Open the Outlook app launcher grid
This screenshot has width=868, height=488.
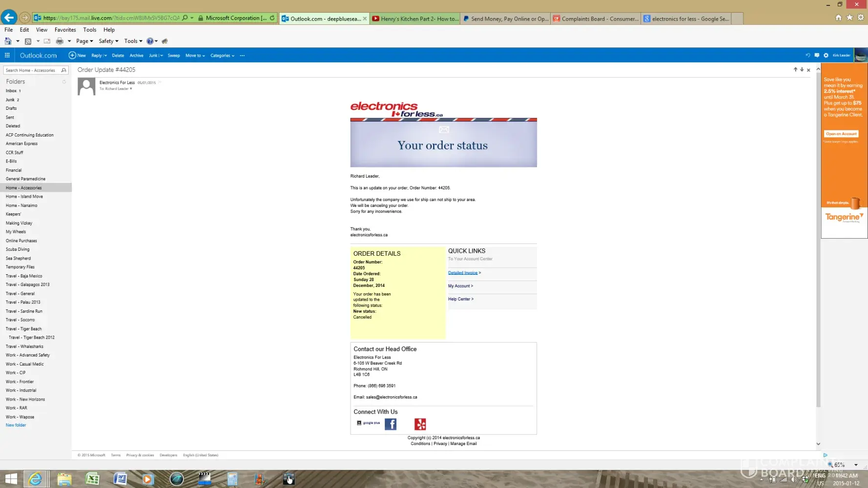(x=7, y=55)
